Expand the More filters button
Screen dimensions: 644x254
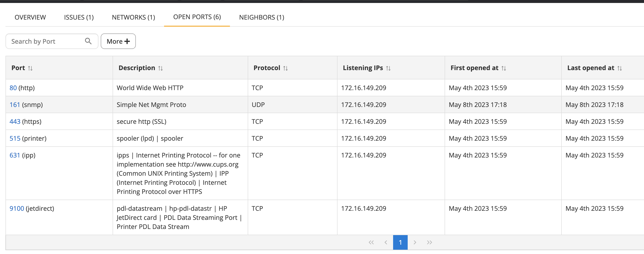(x=118, y=41)
